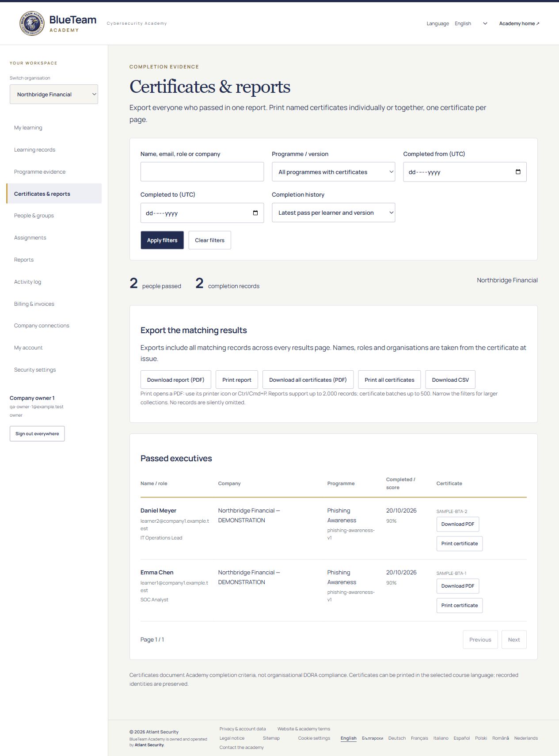The width and height of the screenshot is (559, 756).
Task: Open the Sitemap link
Action: (271, 738)
